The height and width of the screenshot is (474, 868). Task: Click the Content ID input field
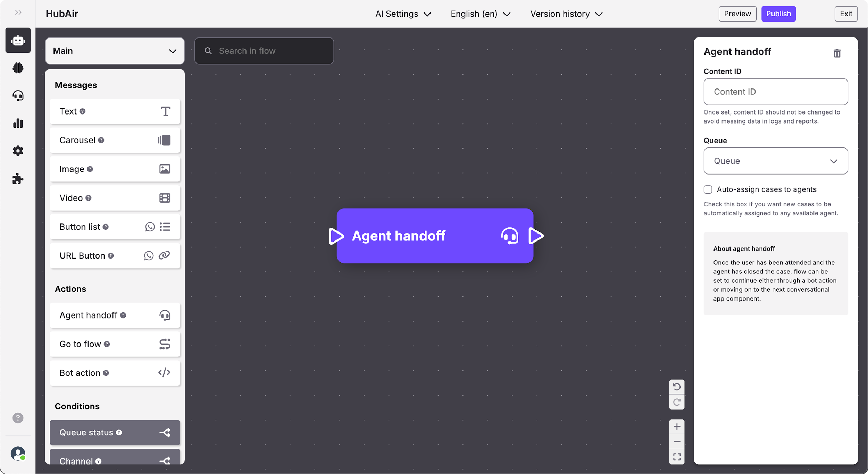click(775, 92)
